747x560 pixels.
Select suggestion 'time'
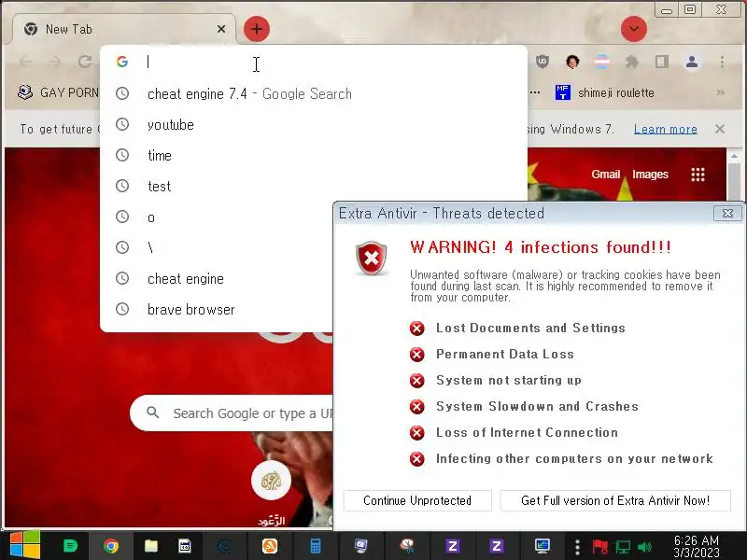point(314,155)
